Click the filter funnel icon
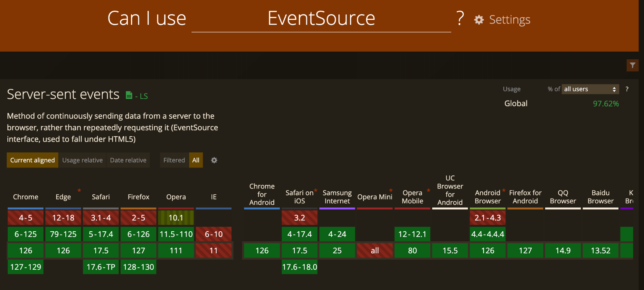 [x=632, y=65]
